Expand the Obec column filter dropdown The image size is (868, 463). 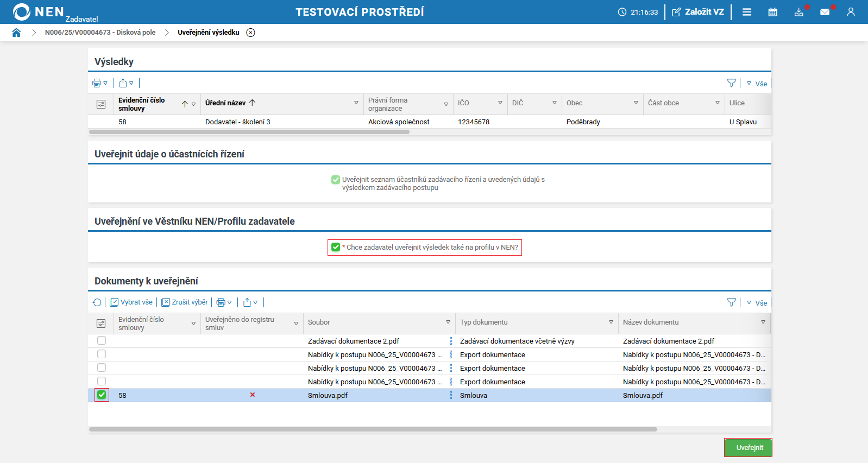pos(636,103)
